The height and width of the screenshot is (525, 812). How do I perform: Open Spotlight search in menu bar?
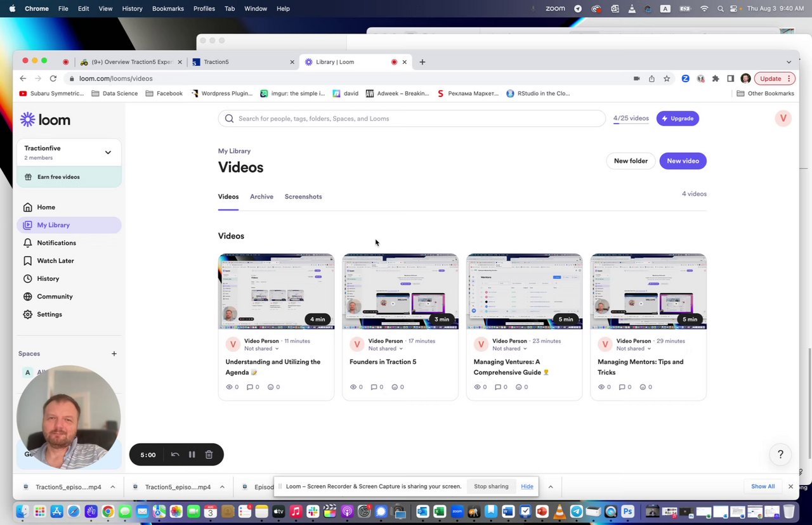[721, 9]
